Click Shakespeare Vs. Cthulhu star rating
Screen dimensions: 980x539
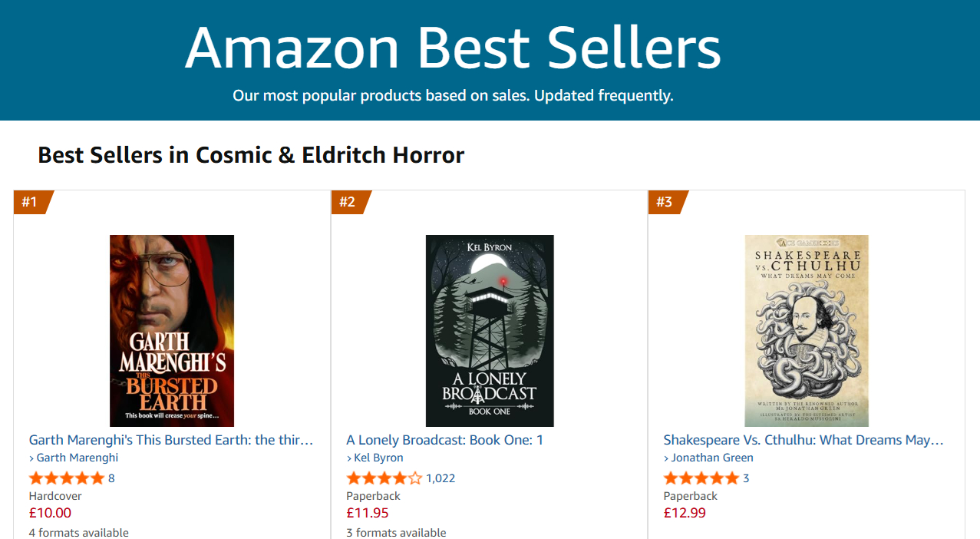[701, 478]
